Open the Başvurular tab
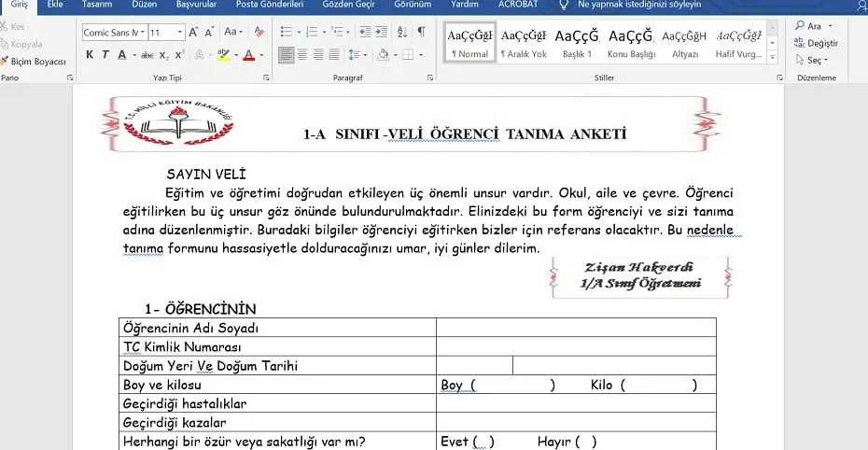 [x=196, y=5]
